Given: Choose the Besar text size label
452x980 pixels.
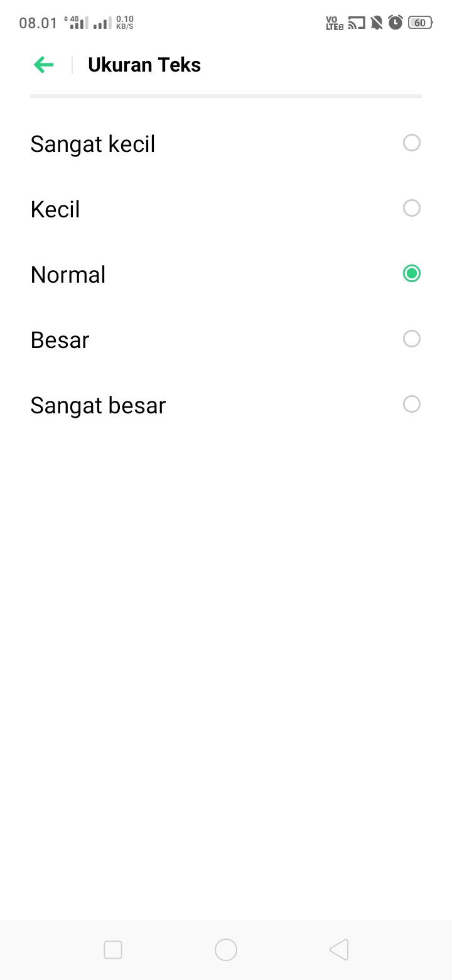Looking at the screenshot, I should 60,340.
